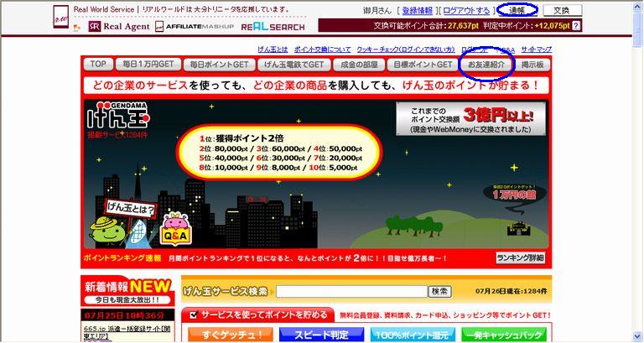Click the ログアウトする logout link
The width and height of the screenshot is (644, 343).
point(466,11)
